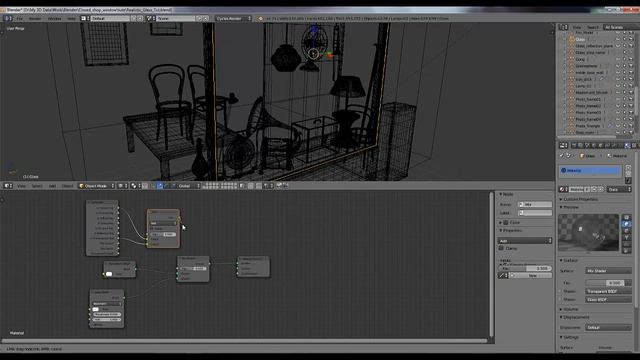Open Cycles Render engine dropdown
The height and width of the screenshot is (360, 640).
[233, 18]
